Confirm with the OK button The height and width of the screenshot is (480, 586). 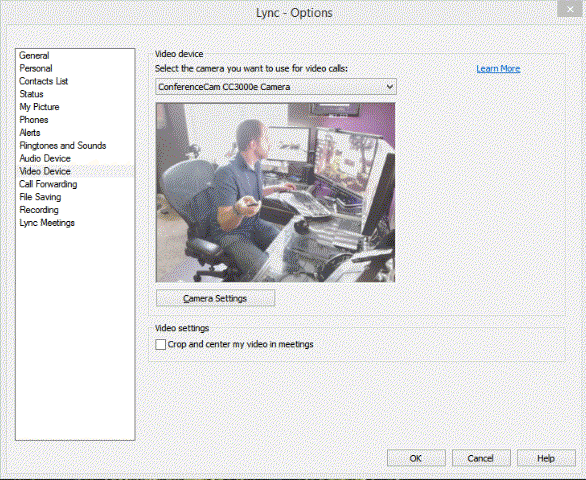click(x=416, y=458)
